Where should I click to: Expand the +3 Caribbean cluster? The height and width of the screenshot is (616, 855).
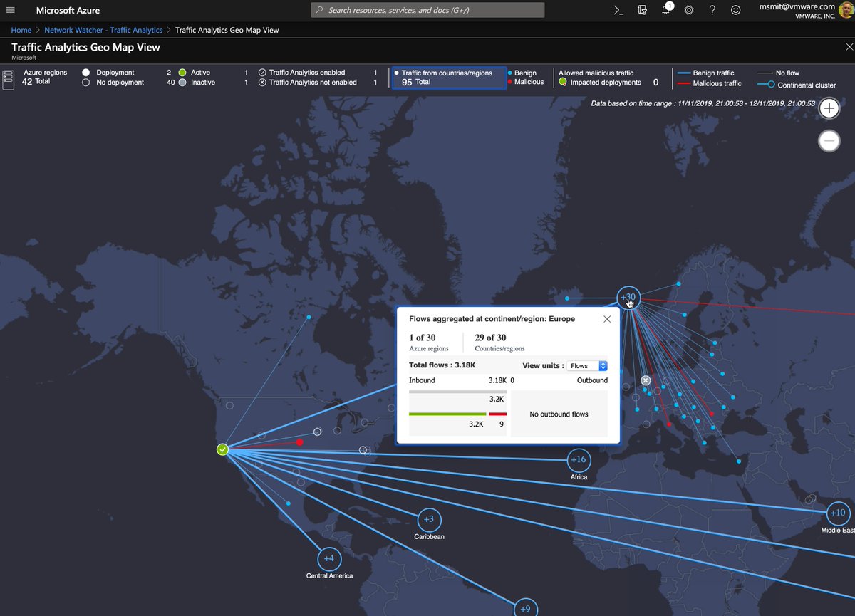428,519
